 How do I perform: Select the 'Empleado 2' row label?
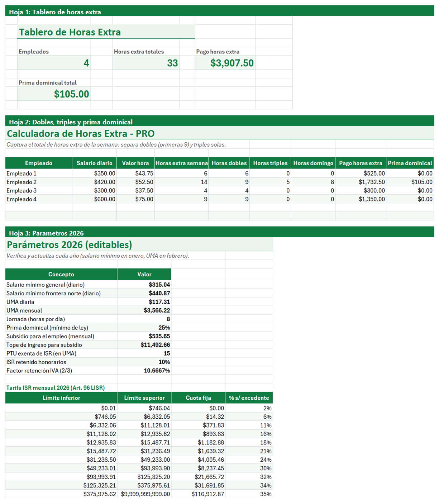click(x=39, y=182)
